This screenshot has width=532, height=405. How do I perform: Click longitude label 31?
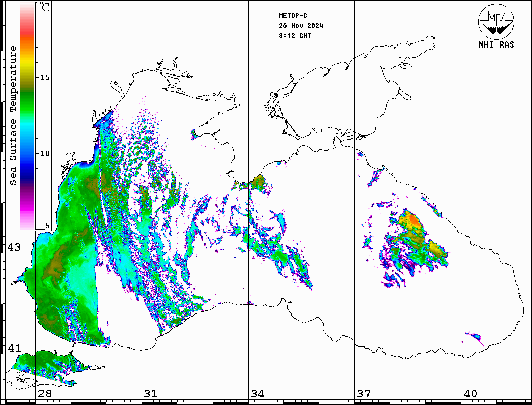coord(151,393)
